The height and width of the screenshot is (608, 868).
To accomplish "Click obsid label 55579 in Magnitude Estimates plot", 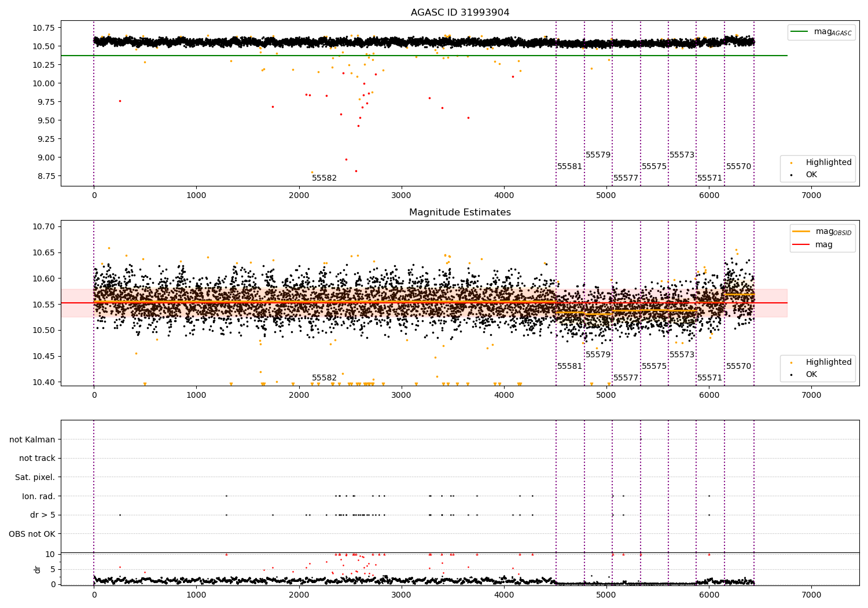I will click(x=598, y=354).
